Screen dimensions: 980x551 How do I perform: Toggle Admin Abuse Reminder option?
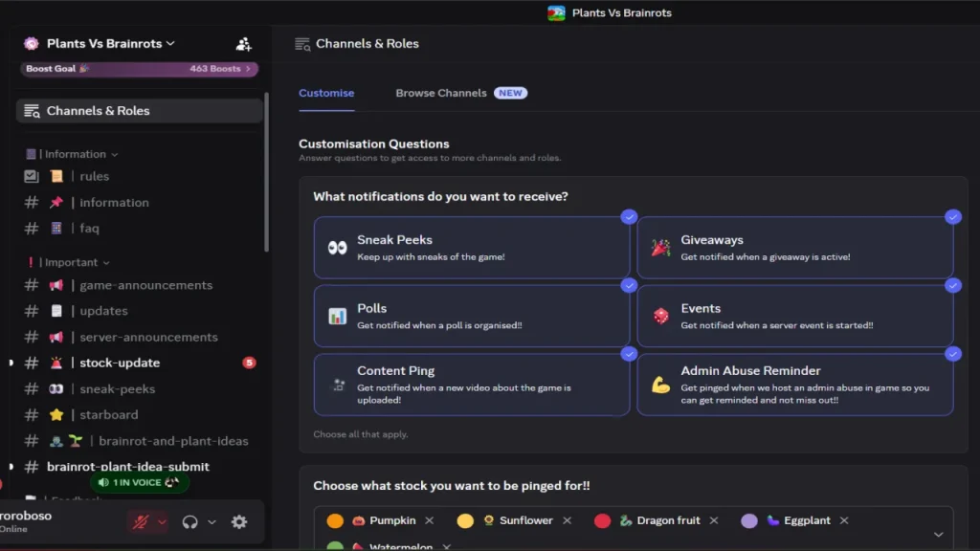[795, 385]
